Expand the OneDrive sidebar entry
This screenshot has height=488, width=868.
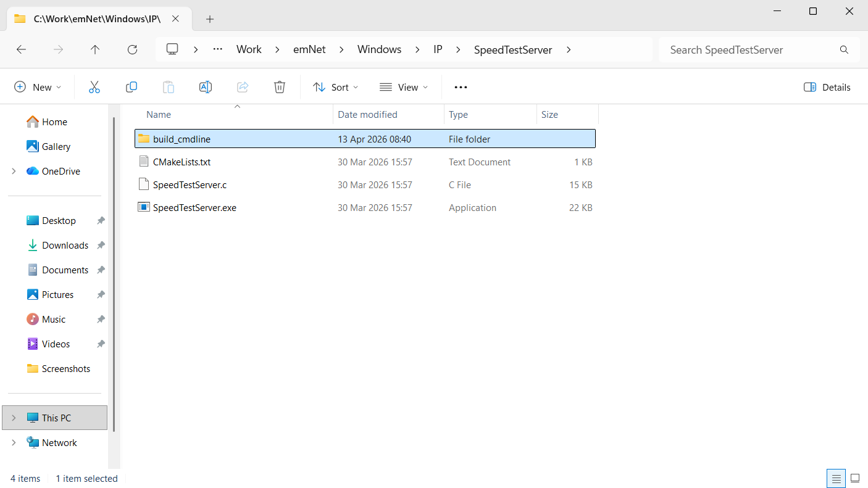click(x=14, y=171)
